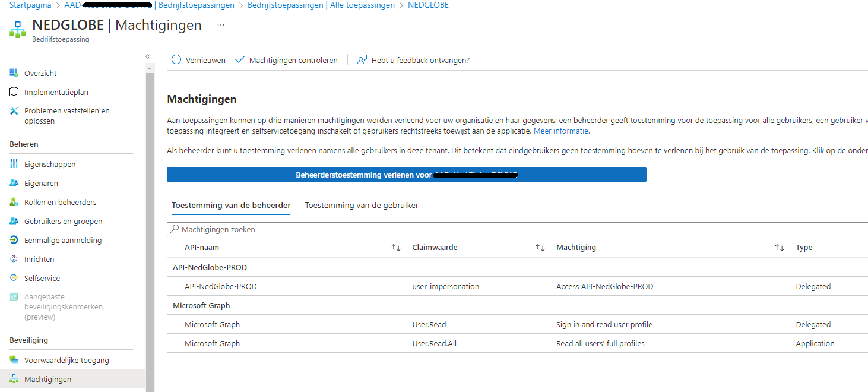The height and width of the screenshot is (392, 868).
Task: Open the Meer informatie link
Action: tap(561, 131)
